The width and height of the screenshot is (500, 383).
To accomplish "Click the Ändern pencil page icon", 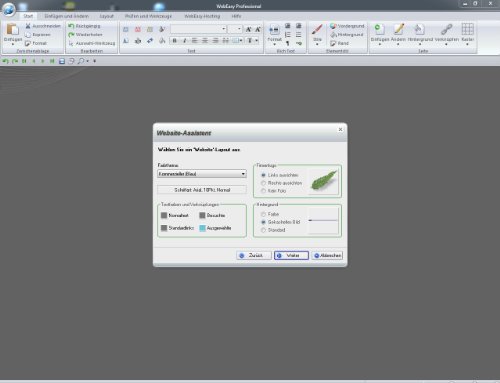I will (x=398, y=29).
